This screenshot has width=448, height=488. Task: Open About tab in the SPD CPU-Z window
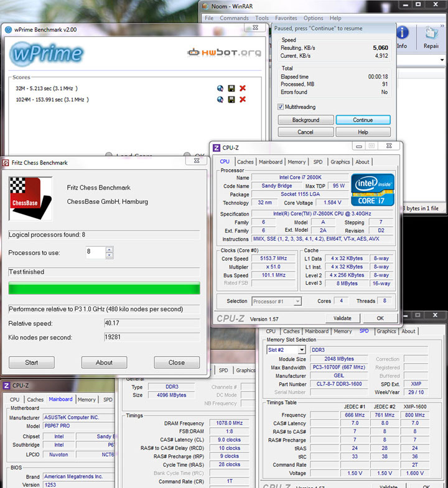tap(408, 331)
